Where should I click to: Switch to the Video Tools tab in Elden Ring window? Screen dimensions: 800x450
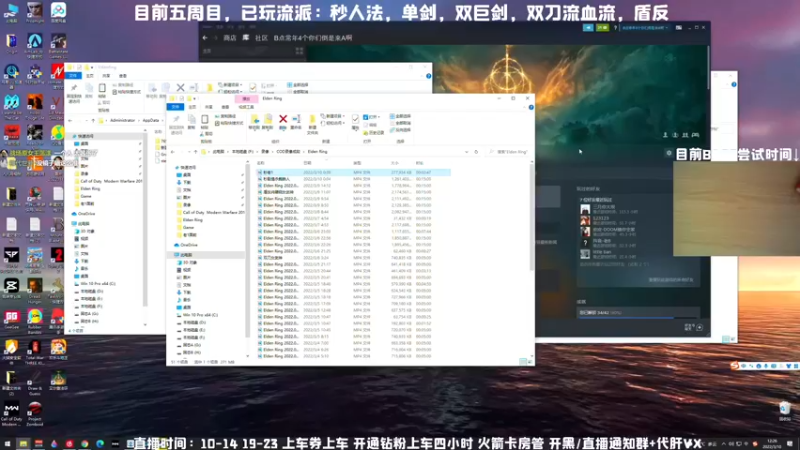pyautogui.click(x=246, y=107)
